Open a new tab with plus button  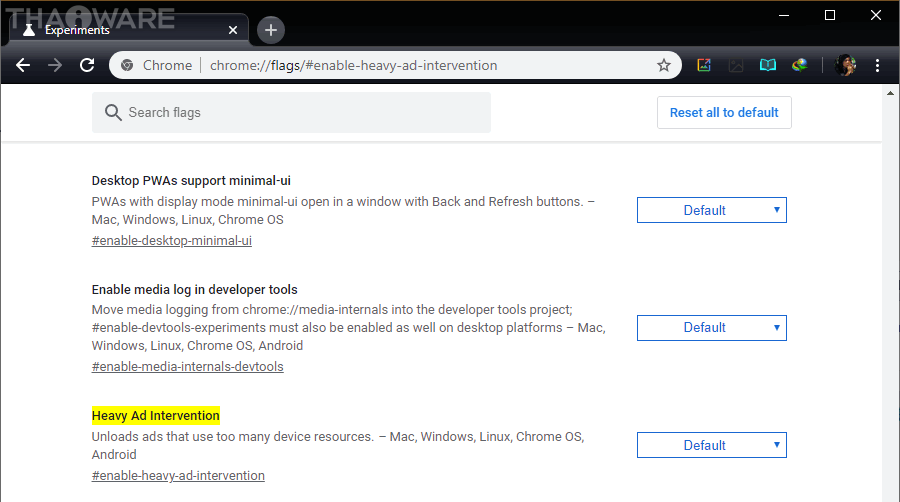(271, 30)
